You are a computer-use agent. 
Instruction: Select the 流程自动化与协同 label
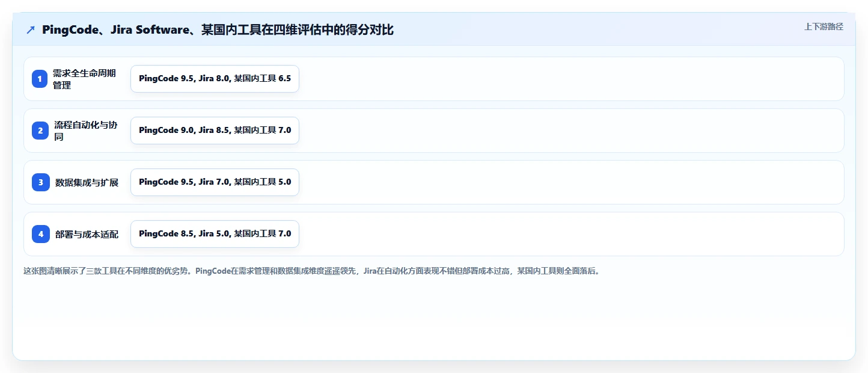tap(85, 131)
